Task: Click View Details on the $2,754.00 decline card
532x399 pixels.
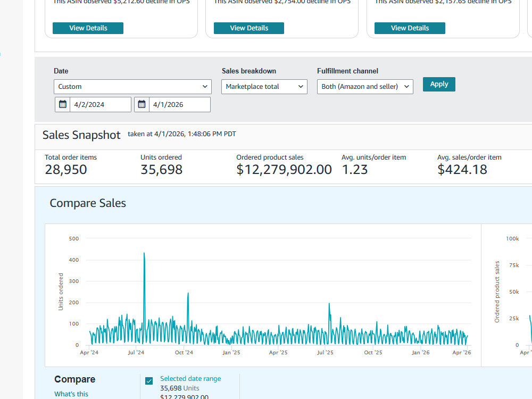Action: 248,28
